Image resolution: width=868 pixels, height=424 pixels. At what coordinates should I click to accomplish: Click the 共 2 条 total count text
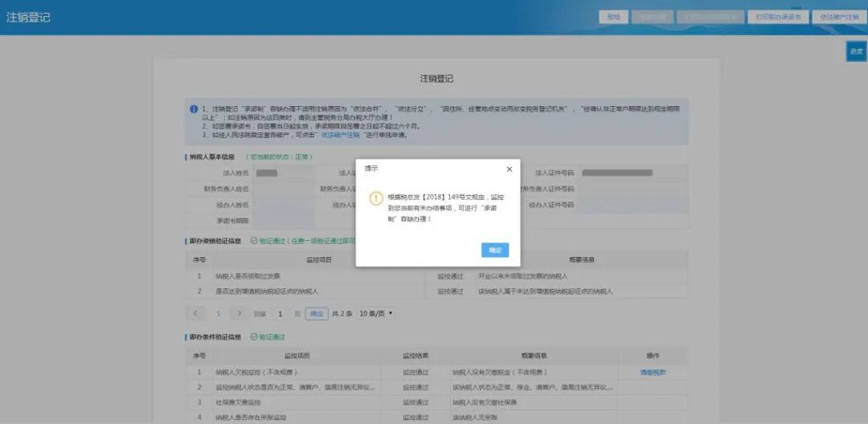[x=342, y=313]
